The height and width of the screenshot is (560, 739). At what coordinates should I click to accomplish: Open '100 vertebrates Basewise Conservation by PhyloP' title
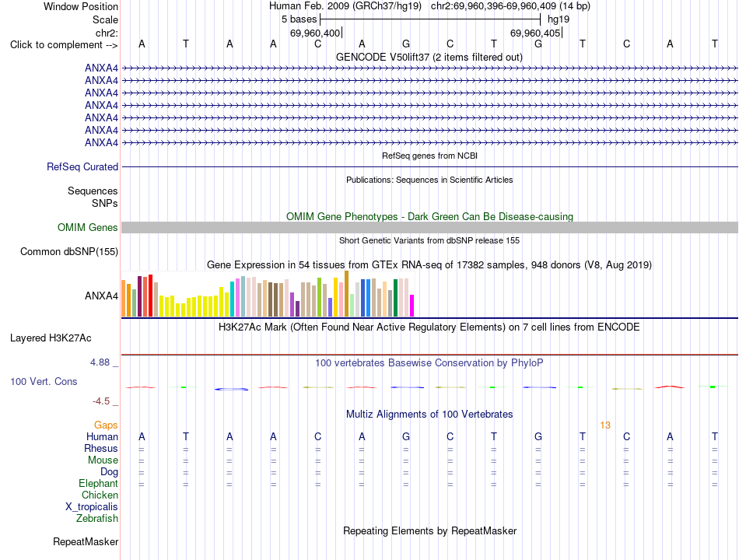coord(429,363)
